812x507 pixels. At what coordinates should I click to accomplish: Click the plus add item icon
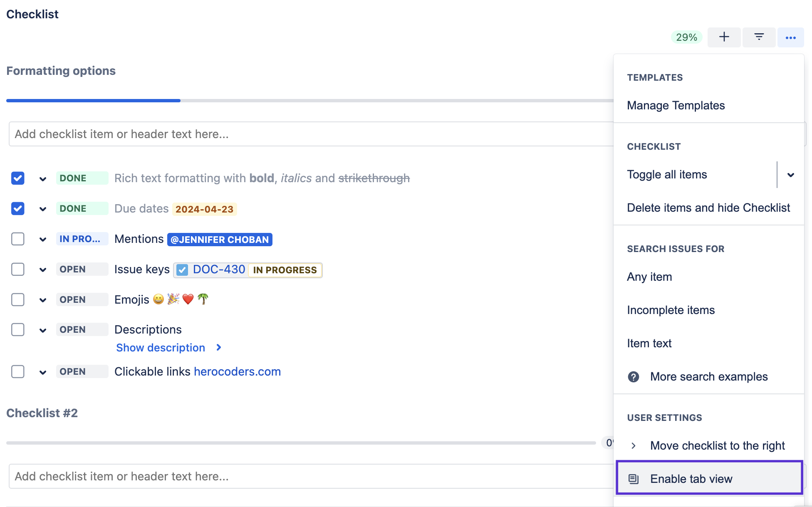(x=724, y=37)
